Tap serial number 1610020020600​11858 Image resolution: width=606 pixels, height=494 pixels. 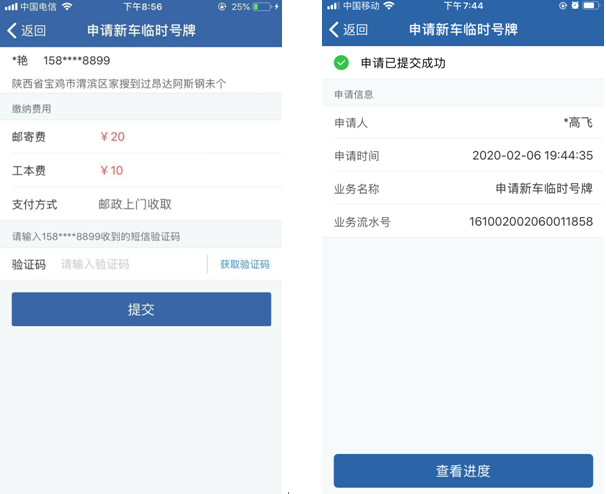(531, 221)
